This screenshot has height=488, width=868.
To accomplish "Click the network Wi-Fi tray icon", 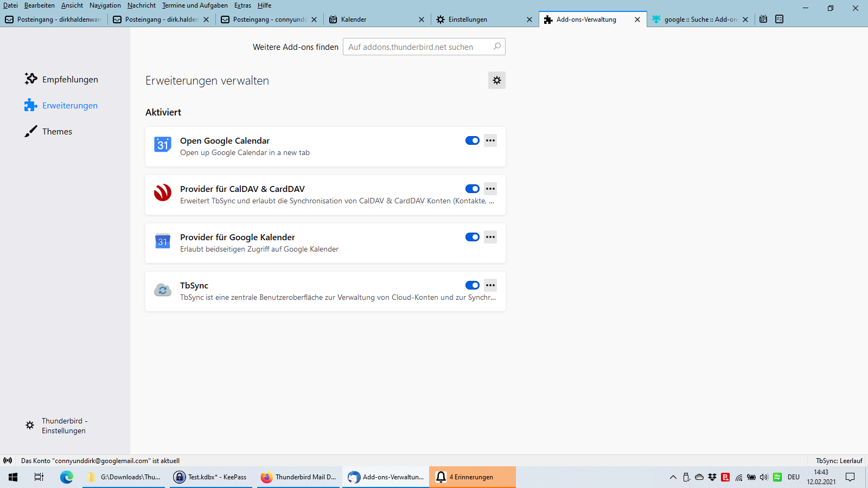I will coord(738,477).
